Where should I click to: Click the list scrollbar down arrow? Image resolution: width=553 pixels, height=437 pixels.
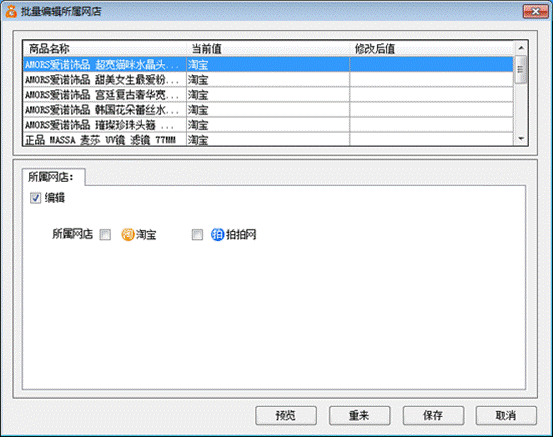[521, 139]
